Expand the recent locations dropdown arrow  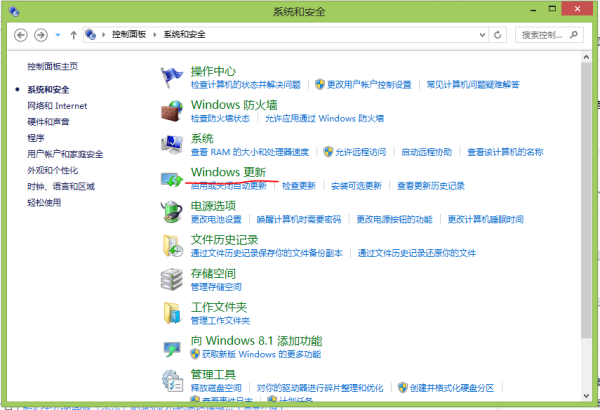coord(58,34)
